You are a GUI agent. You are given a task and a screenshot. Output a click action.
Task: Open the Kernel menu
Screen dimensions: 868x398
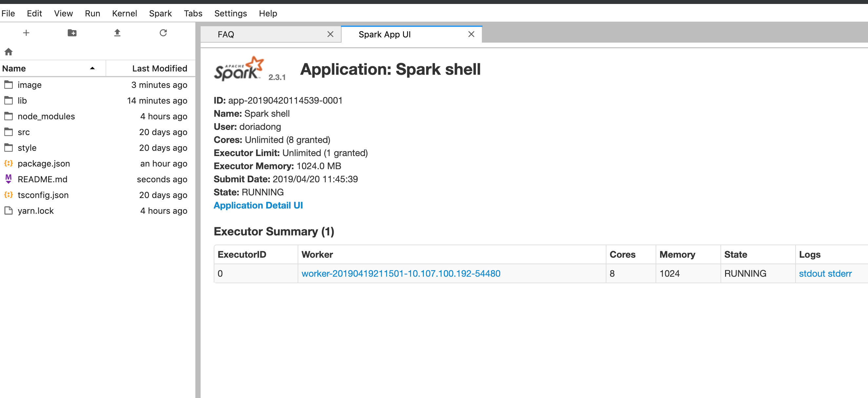point(124,13)
